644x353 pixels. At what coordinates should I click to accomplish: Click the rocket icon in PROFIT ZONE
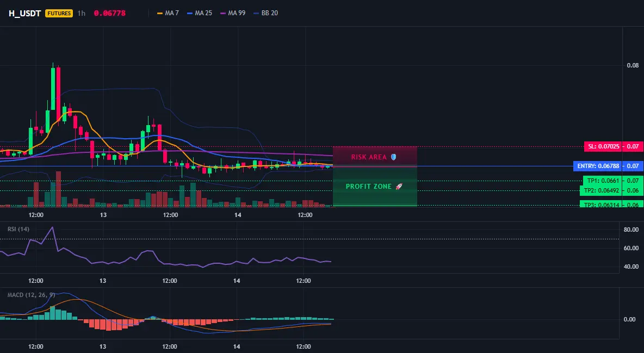coord(399,187)
